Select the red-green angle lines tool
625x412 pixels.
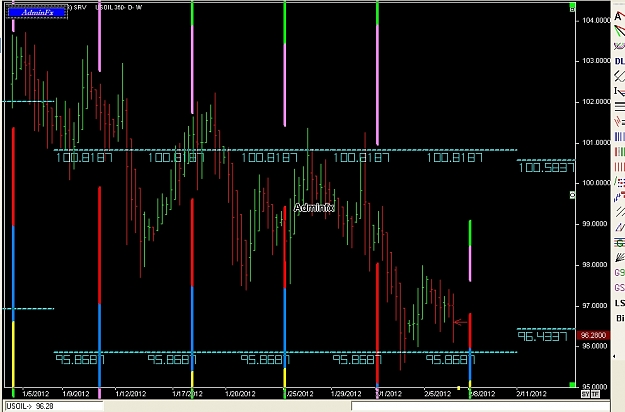(x=619, y=31)
